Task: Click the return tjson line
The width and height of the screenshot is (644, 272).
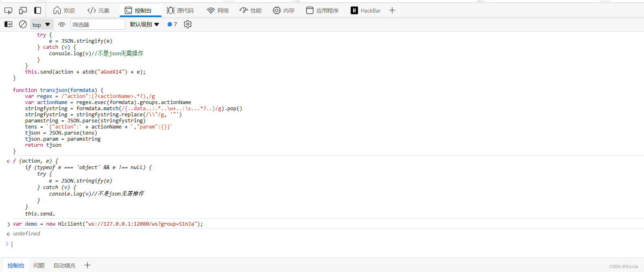Action: click(x=43, y=145)
